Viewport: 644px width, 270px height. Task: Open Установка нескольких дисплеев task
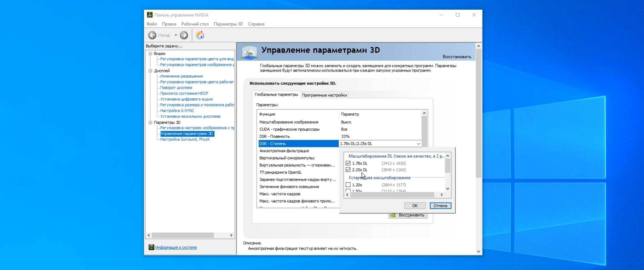[x=190, y=116]
